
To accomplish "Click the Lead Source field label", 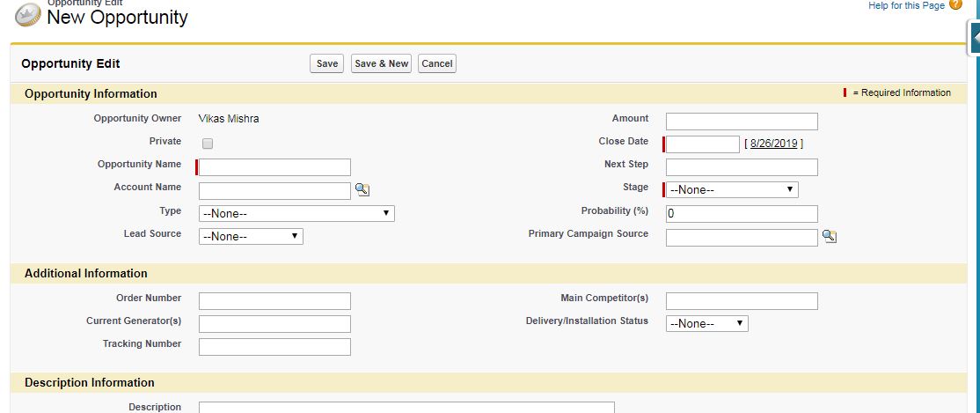I will click(152, 234).
